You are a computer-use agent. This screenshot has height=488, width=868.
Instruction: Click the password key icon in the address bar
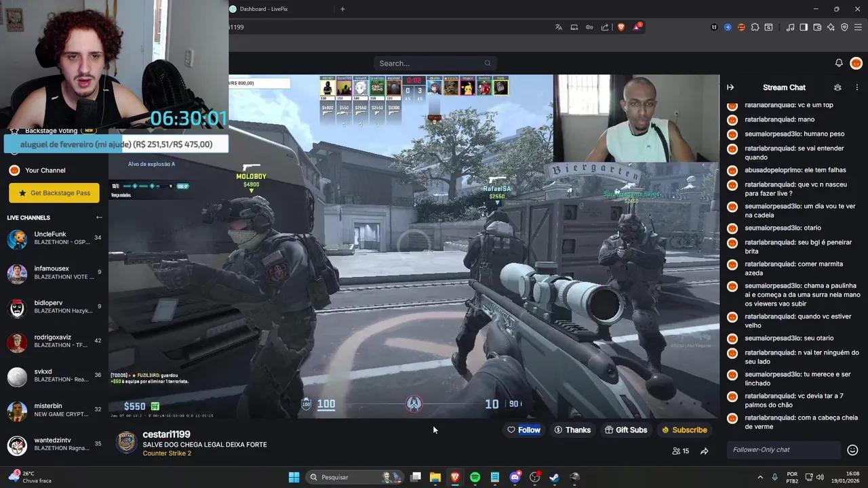click(589, 27)
